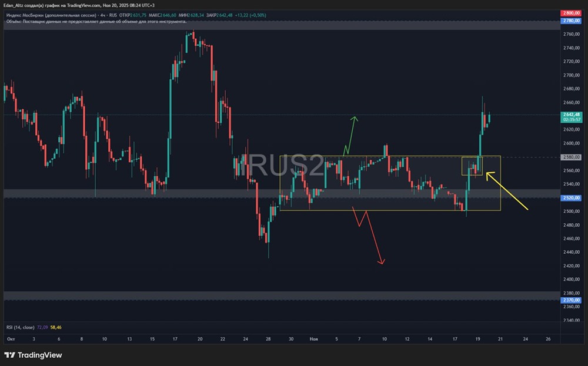Click the 'Ноя' month label on time axis
This screenshot has height=366, width=588.
point(314,339)
